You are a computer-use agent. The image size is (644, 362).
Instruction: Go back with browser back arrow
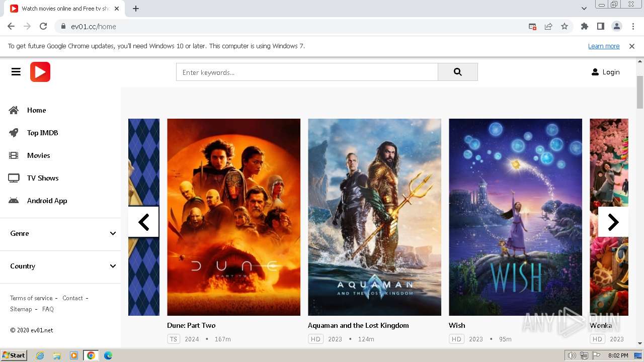pyautogui.click(x=11, y=26)
